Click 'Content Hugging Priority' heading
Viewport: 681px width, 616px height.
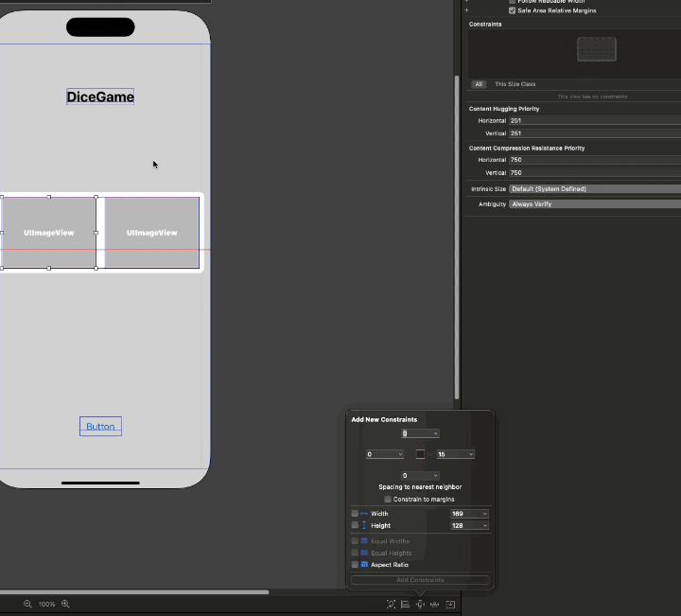(x=504, y=109)
